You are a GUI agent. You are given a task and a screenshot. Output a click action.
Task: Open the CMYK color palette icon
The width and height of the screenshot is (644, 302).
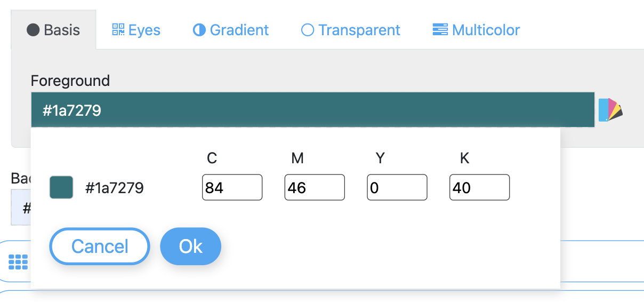(x=610, y=109)
